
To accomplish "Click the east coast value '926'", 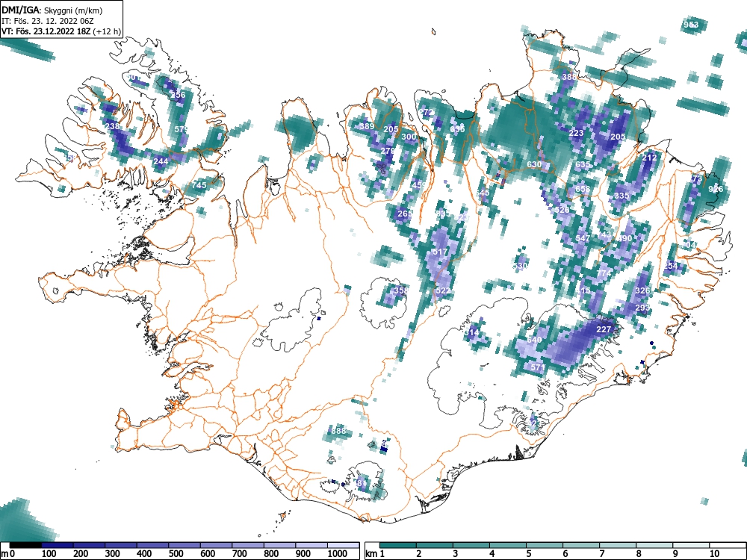I will [x=716, y=189].
